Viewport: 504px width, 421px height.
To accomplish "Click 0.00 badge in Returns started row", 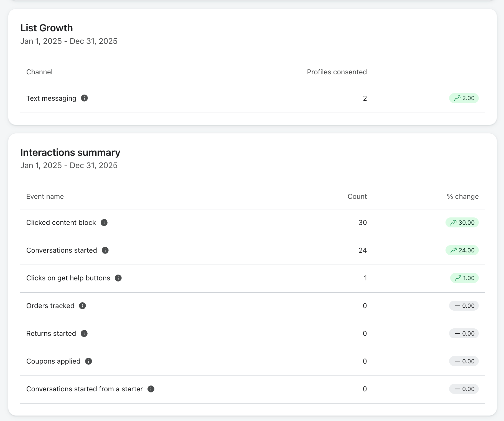I will (464, 334).
